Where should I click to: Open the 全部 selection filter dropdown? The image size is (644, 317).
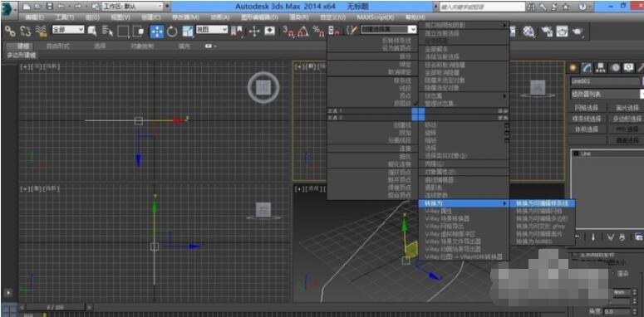click(68, 30)
